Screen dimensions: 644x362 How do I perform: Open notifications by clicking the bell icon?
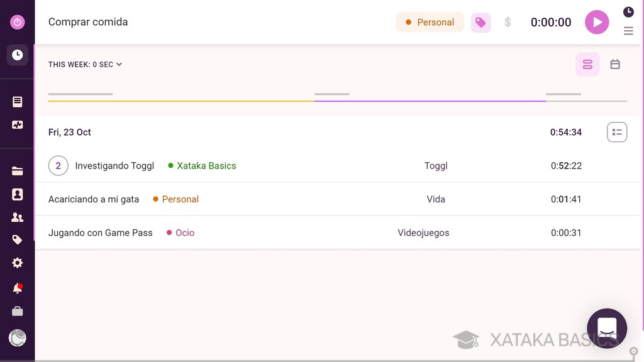(x=17, y=287)
